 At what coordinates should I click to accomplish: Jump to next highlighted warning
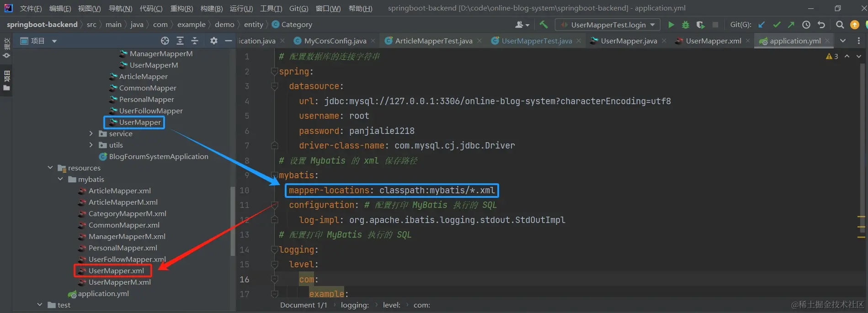tap(859, 56)
